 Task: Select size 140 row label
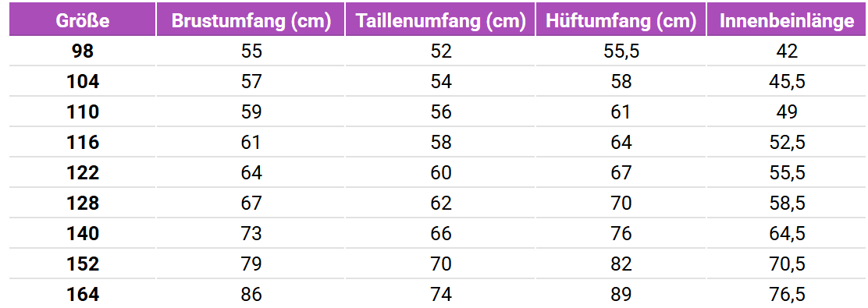(x=83, y=234)
